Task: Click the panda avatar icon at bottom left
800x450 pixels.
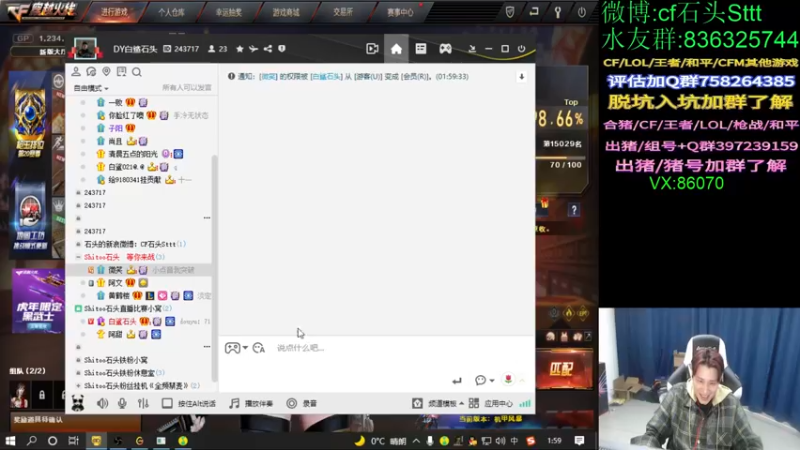Action: (x=78, y=404)
